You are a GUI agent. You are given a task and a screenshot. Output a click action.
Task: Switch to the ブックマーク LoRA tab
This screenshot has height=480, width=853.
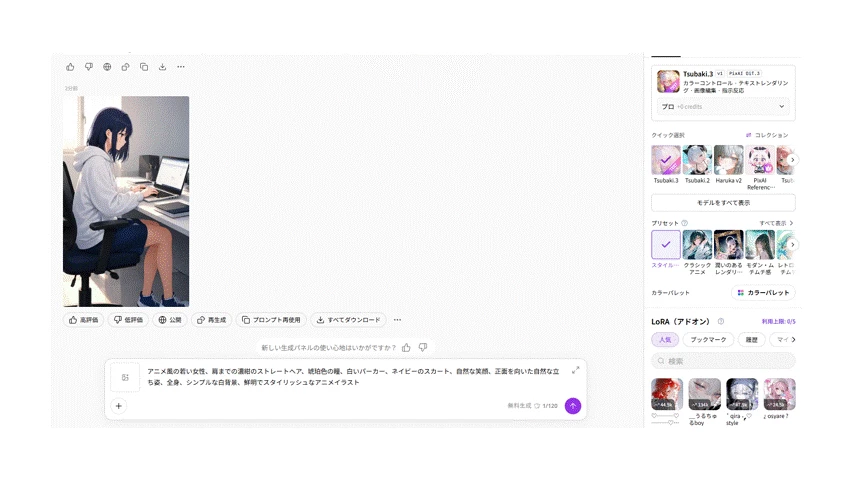[708, 340]
